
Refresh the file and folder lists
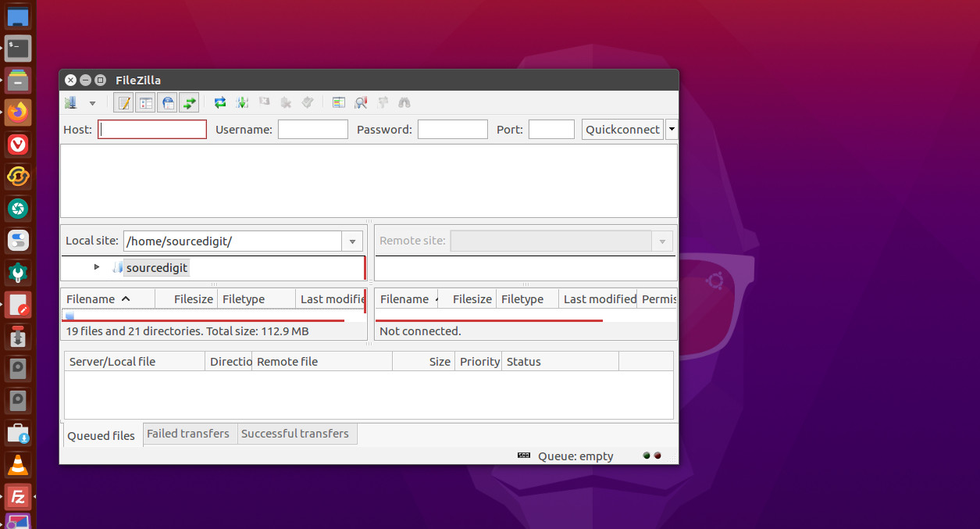tap(219, 102)
